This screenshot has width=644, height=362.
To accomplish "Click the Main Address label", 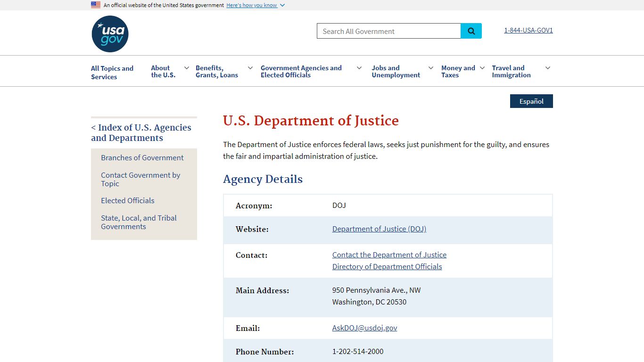I will [263, 291].
